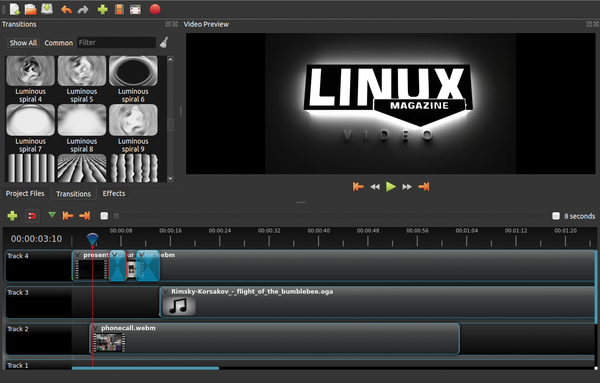Select the Luminous spiral 7 transition
The height and width of the screenshot is (383, 600).
pyautogui.click(x=30, y=129)
